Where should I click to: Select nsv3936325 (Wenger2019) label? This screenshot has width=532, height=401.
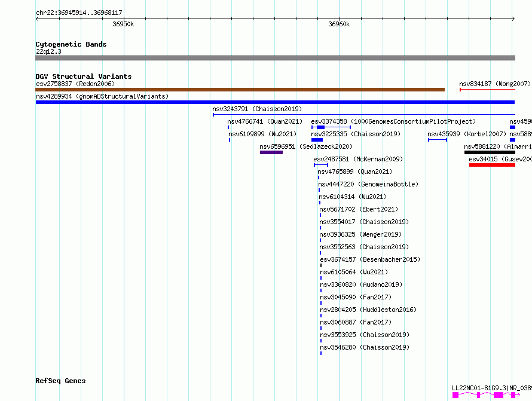point(360,234)
